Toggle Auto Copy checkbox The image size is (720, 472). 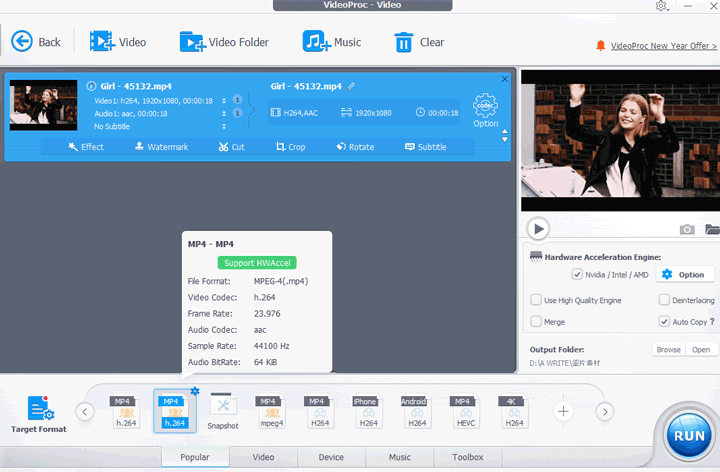(664, 321)
